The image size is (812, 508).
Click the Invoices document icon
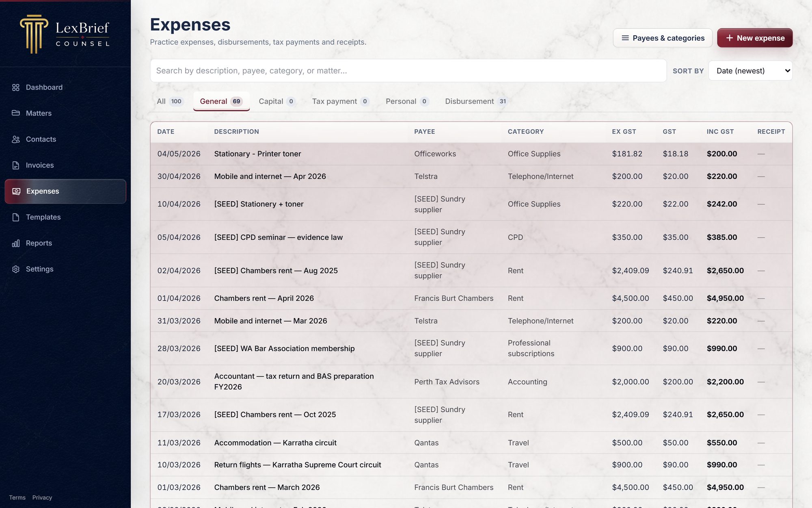[x=16, y=165]
